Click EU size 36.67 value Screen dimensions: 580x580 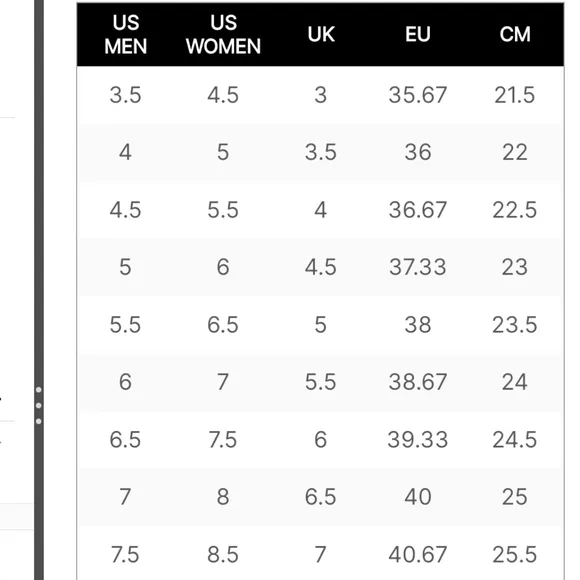tap(418, 210)
